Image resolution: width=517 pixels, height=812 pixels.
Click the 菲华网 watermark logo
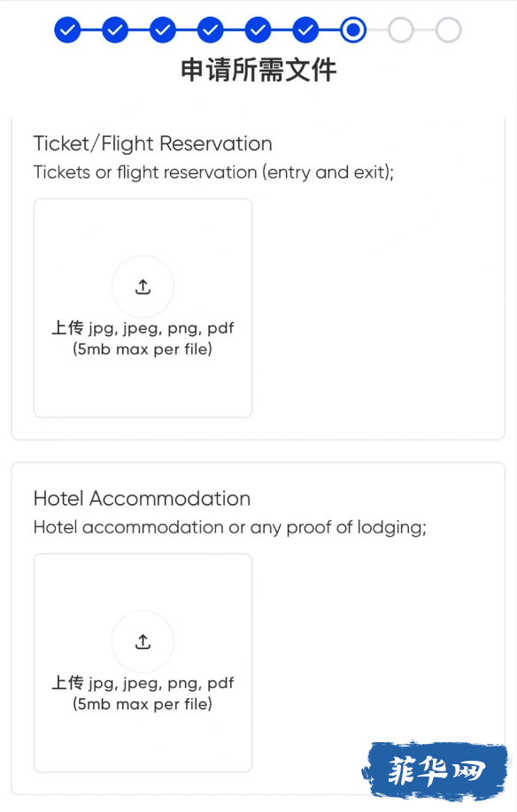(436, 770)
